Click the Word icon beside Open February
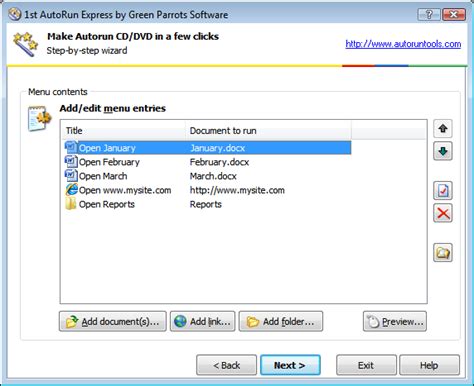 71,162
